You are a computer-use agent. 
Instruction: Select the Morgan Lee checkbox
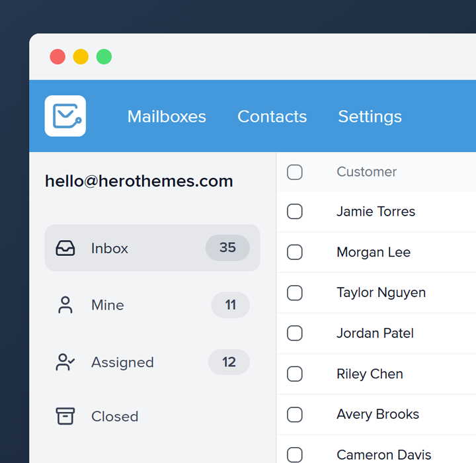click(x=295, y=252)
